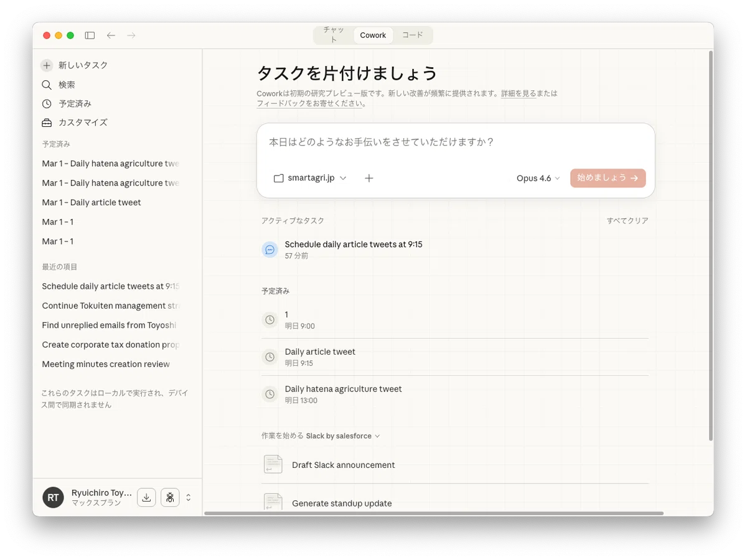The height and width of the screenshot is (560, 747).
Task: Open scheduled Daily hatena agriculture tweet 明日 13:00
Action: coord(455,394)
